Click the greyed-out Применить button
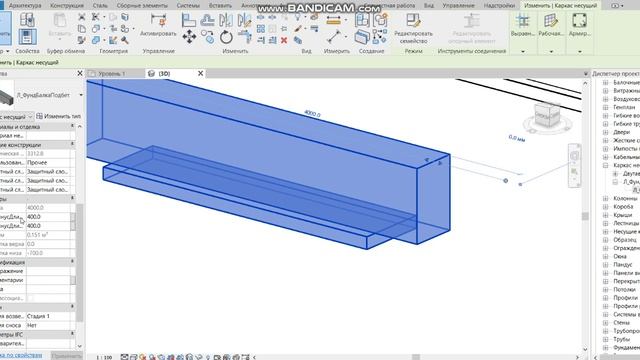640x360 pixels. point(66,356)
